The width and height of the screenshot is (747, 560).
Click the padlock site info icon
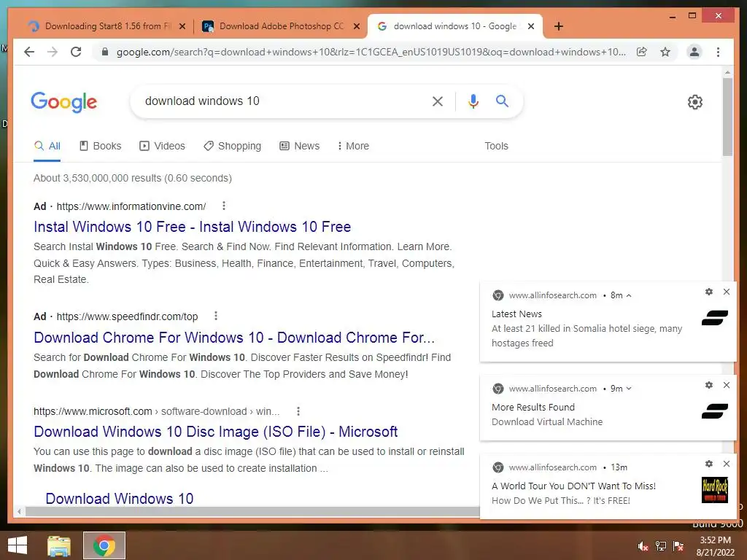[105, 52]
